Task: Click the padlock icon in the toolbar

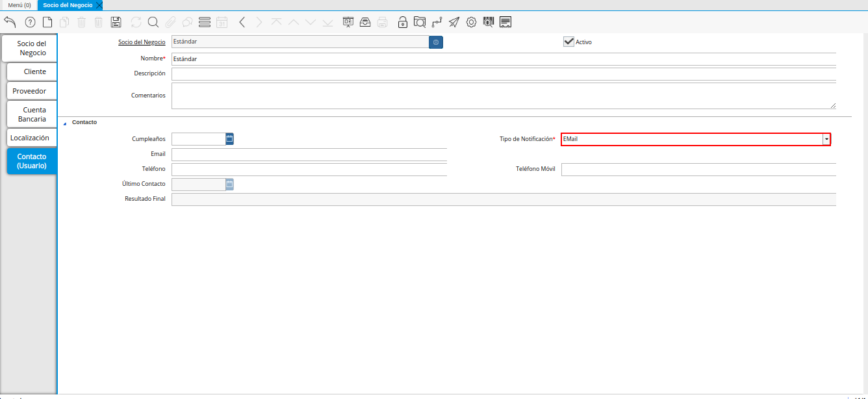Action: coord(403,22)
